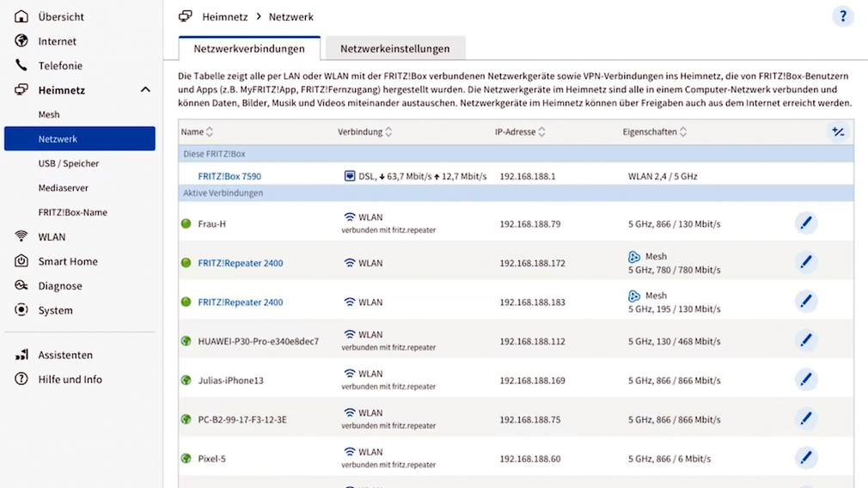Open FRITZ!Repeater 2400 link at 192.168.188.183
Screen dimensions: 868x488
coord(241,302)
